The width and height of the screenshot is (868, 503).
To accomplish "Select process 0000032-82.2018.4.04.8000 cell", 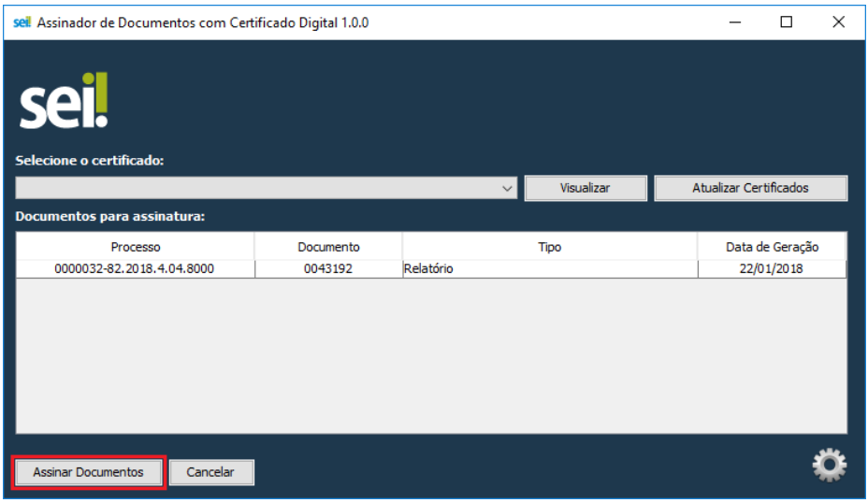I will (x=135, y=269).
